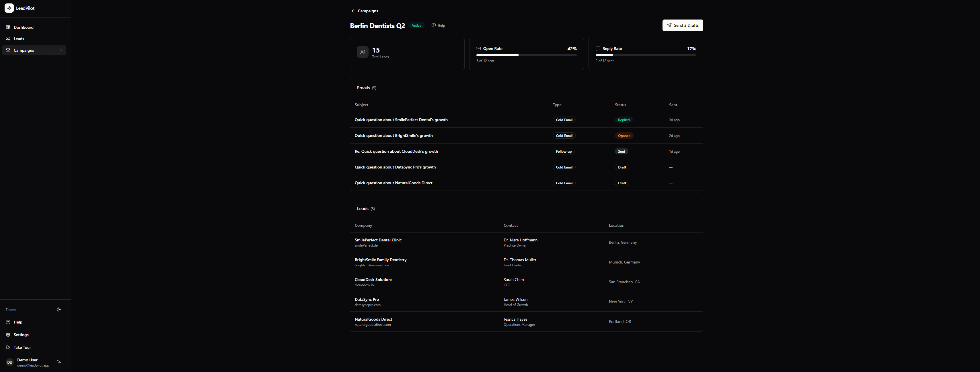Click the 3d ago sent time
Image resolution: width=980 pixels, height=372 pixels.
coord(674,120)
